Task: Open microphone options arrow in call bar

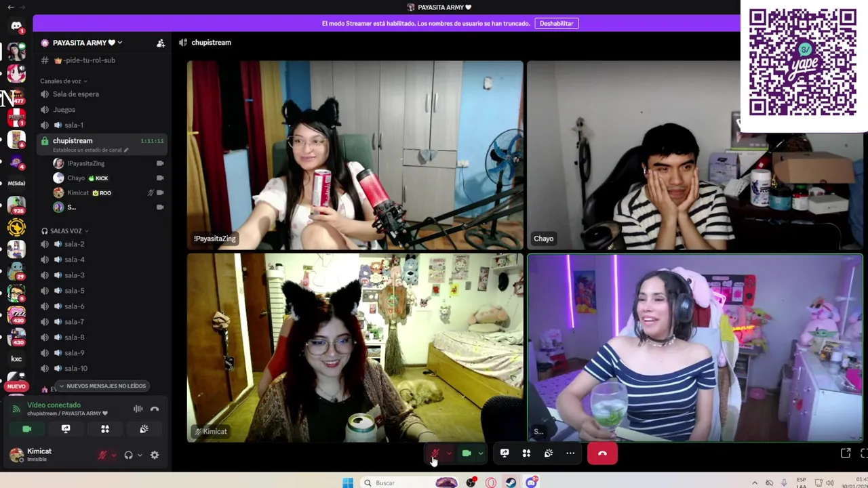Action: (x=449, y=453)
